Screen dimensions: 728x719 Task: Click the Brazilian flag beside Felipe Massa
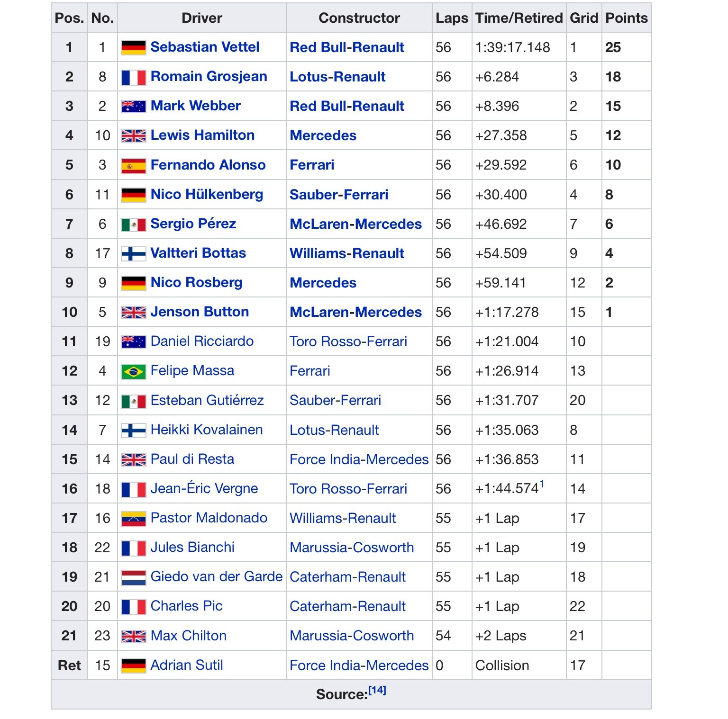tap(133, 371)
